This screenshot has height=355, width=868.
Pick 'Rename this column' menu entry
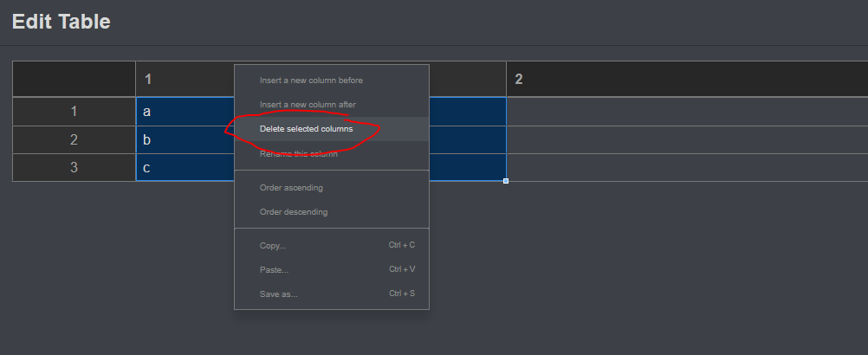(x=298, y=154)
